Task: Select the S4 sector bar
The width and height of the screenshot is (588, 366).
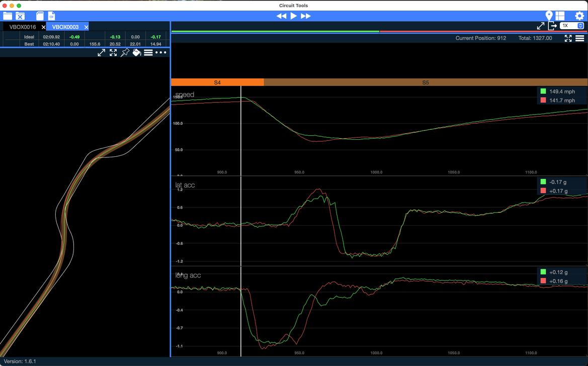Action: coord(217,82)
